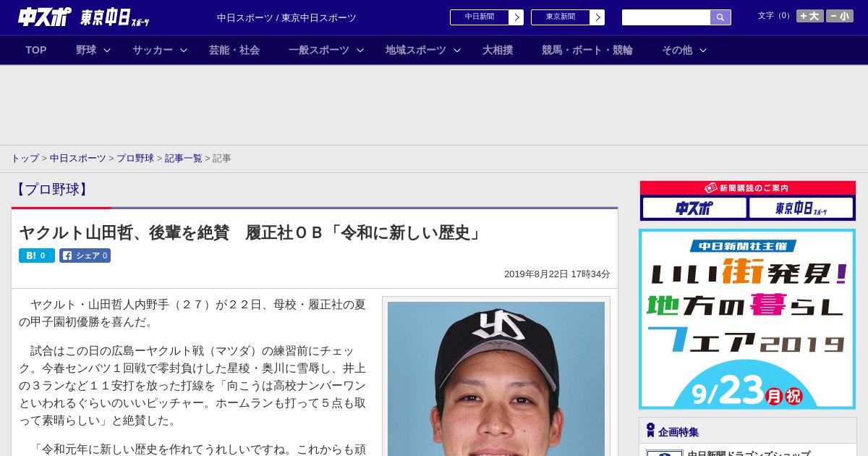Open いい街発見 地方の暮らしフェア2019 banner

click(x=747, y=319)
